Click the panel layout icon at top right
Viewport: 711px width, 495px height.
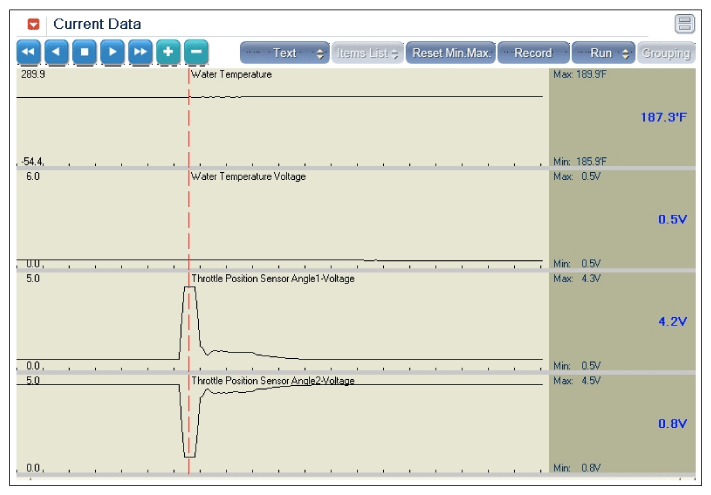click(685, 23)
